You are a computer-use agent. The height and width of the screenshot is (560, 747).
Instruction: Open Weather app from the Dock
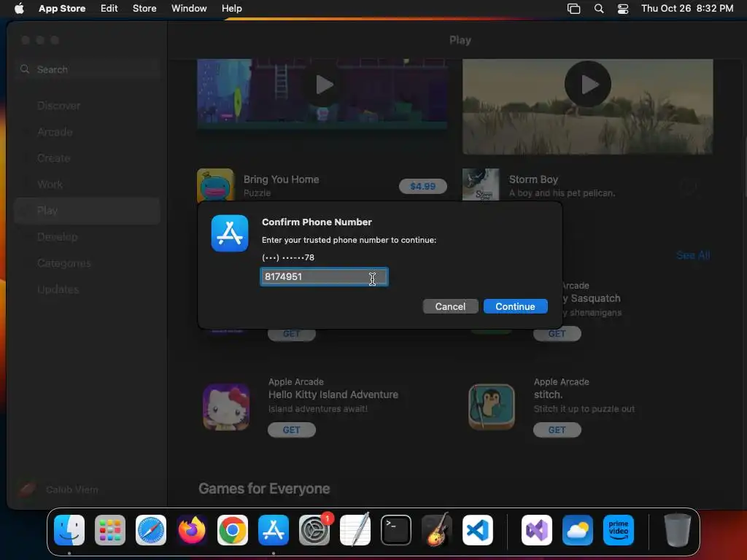(578, 530)
